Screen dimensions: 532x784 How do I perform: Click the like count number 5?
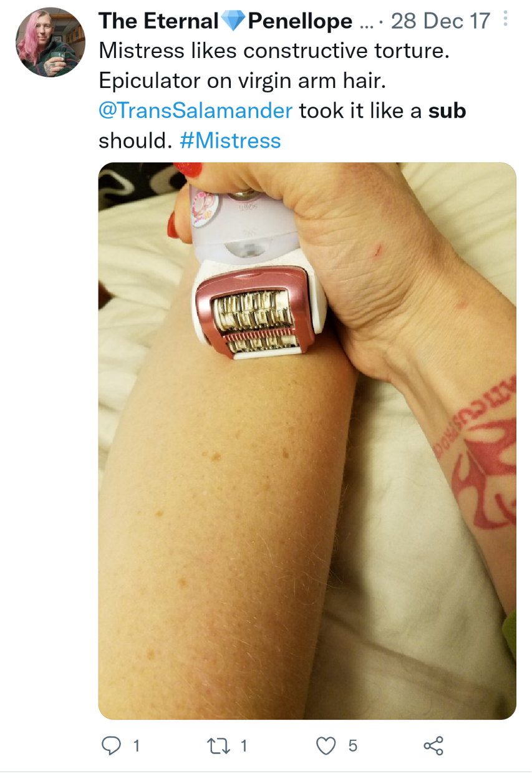coord(353,745)
